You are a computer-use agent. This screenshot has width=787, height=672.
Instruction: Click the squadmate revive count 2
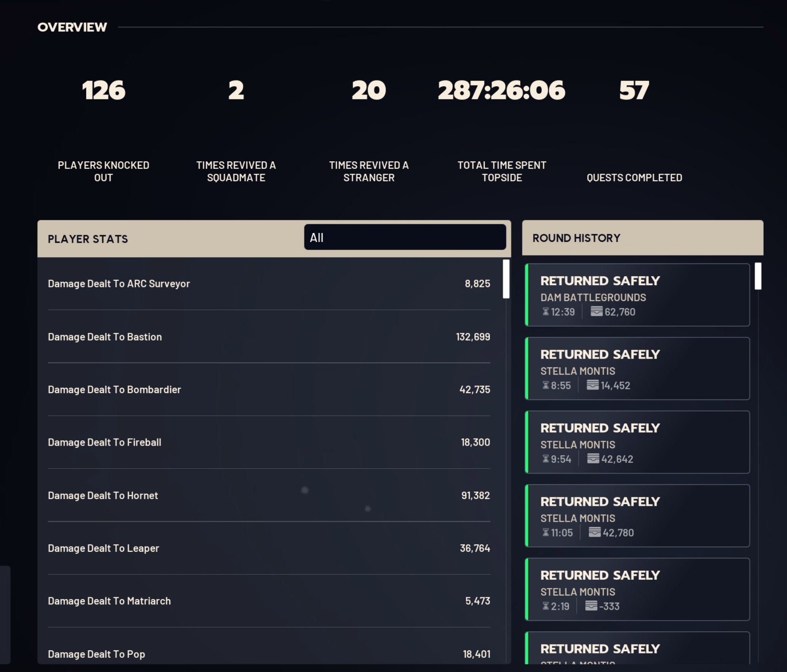coord(236,90)
